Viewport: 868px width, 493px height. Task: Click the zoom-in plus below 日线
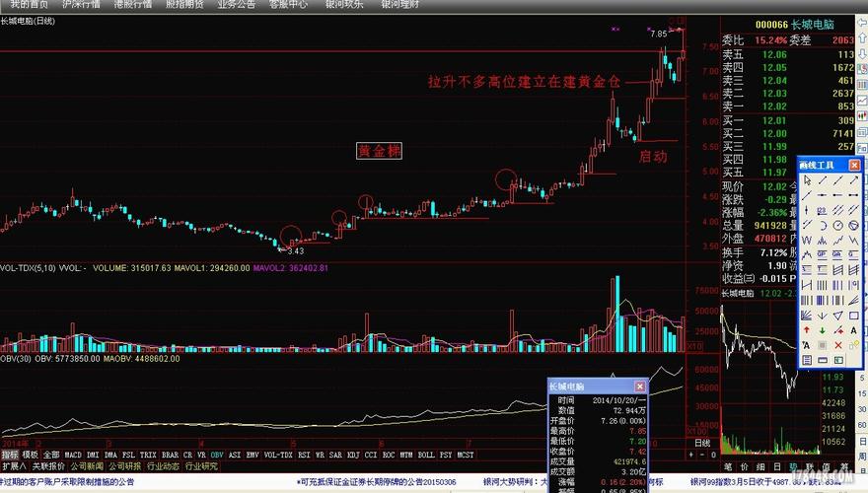pyautogui.click(x=690, y=455)
